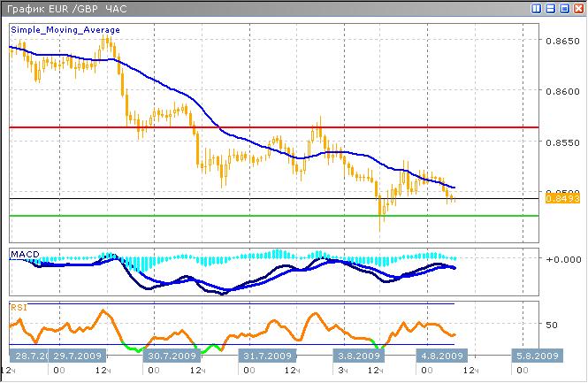Click the 4.8.2009 date marker
Viewport: 588px width, 383px height.
tap(441, 356)
